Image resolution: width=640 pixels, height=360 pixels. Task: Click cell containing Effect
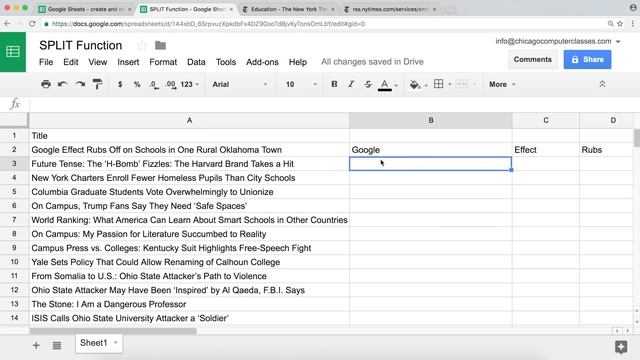(x=546, y=150)
